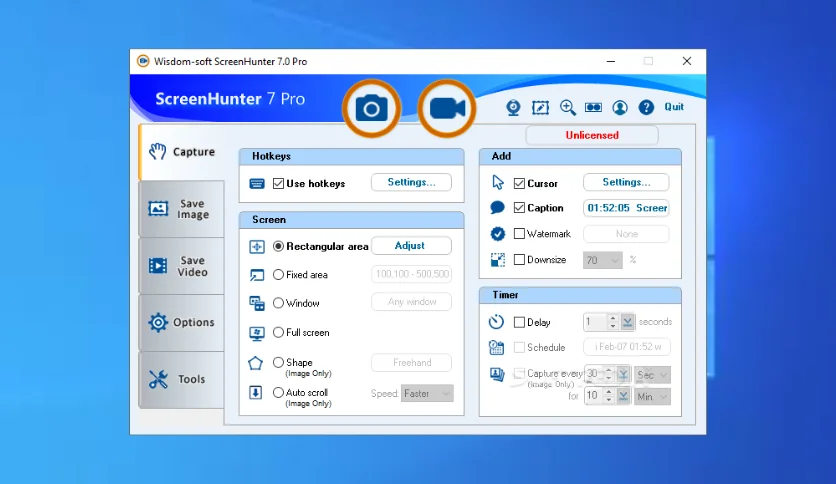Open the for 10 dropdown arrow
The height and width of the screenshot is (484, 836).
coord(623,396)
